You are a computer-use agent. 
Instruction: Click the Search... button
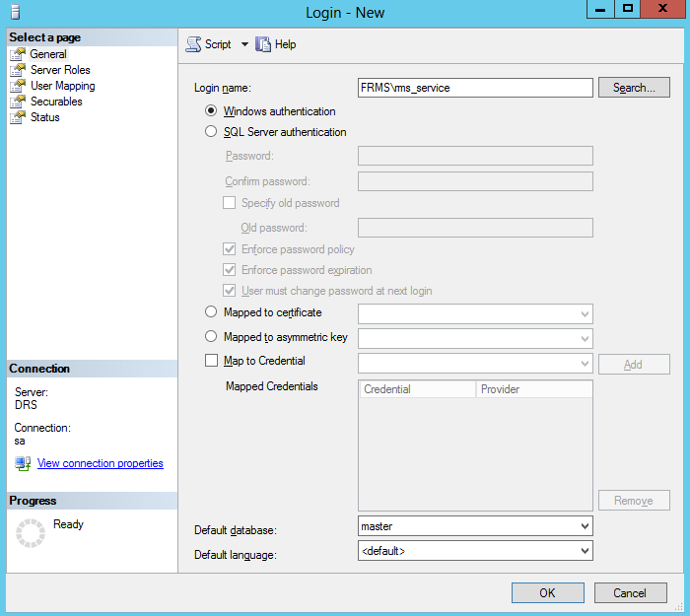point(634,88)
